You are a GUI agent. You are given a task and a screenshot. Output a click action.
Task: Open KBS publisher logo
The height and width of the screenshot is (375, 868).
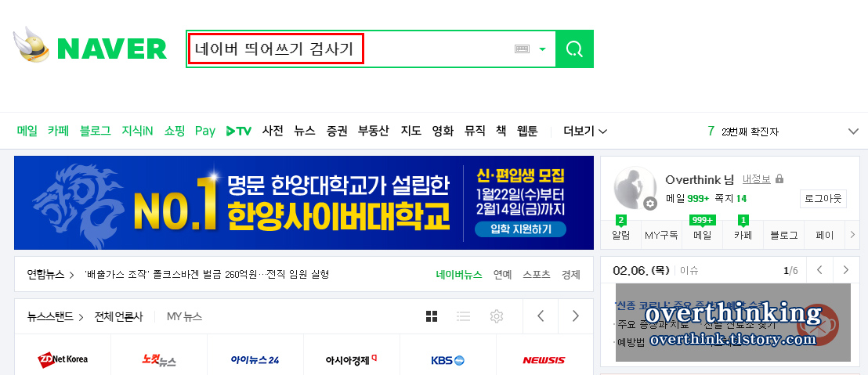448,360
